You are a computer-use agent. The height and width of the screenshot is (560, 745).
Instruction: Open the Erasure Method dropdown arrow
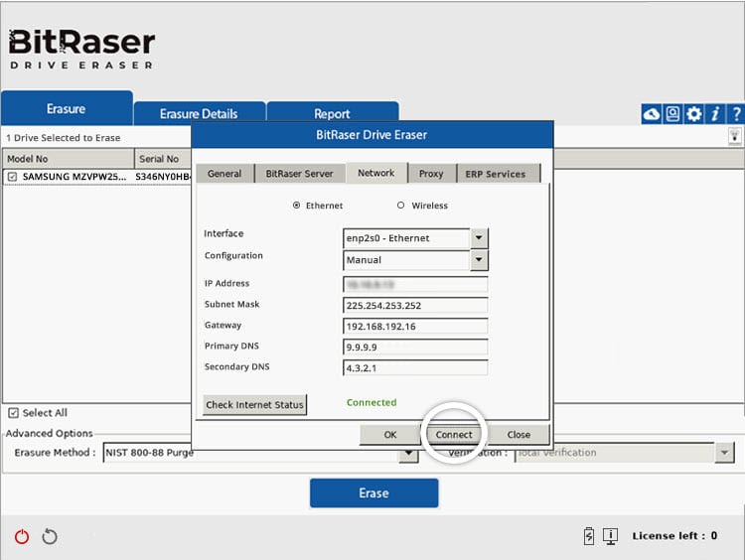coord(408,453)
